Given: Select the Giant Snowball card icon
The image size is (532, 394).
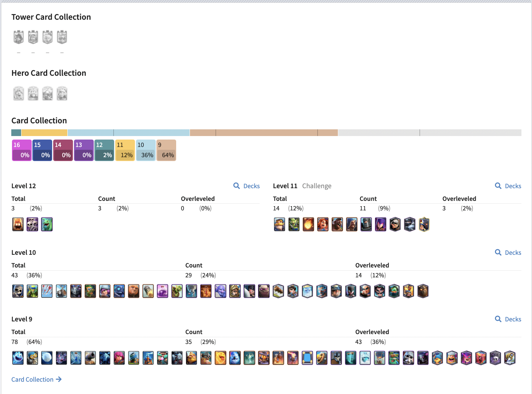Looking at the screenshot, I should pyautogui.click(x=47, y=358).
